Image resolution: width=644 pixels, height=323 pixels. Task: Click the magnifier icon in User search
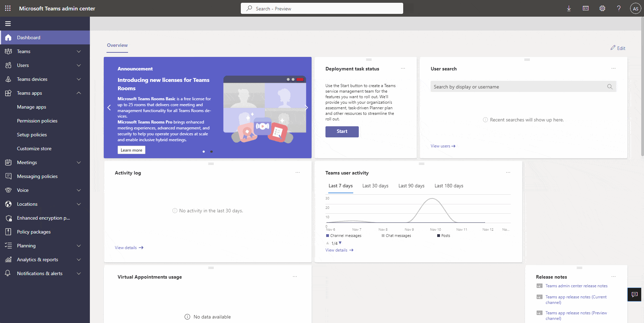[610, 87]
